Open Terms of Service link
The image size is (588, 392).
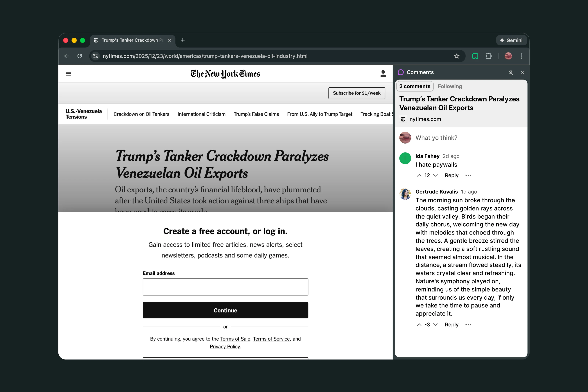click(271, 339)
